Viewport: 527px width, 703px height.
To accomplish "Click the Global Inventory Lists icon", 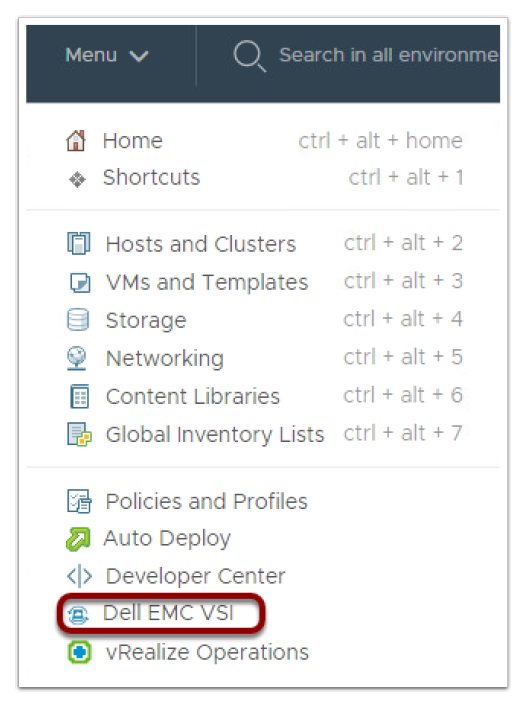I will 79,434.
